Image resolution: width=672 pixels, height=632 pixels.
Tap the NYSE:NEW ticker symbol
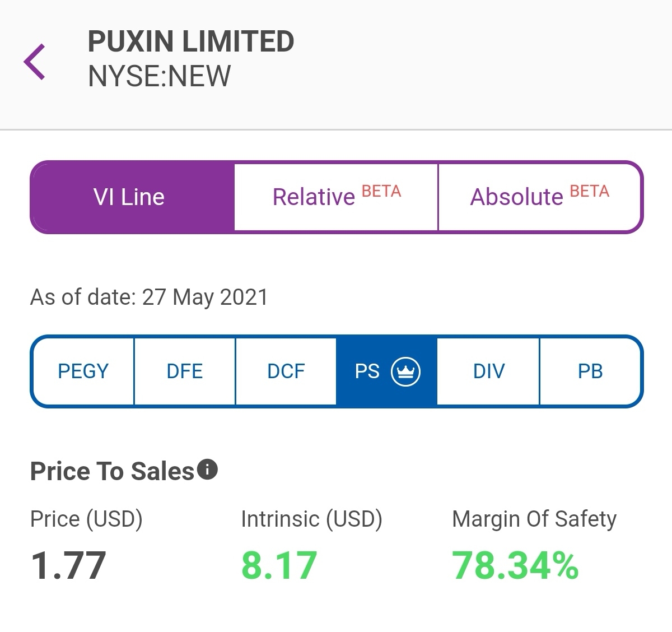coord(160,76)
